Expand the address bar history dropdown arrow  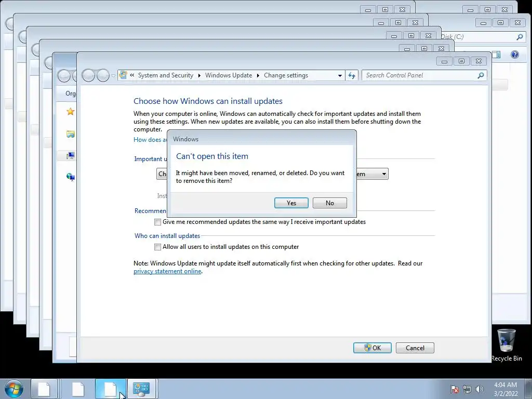pos(340,76)
